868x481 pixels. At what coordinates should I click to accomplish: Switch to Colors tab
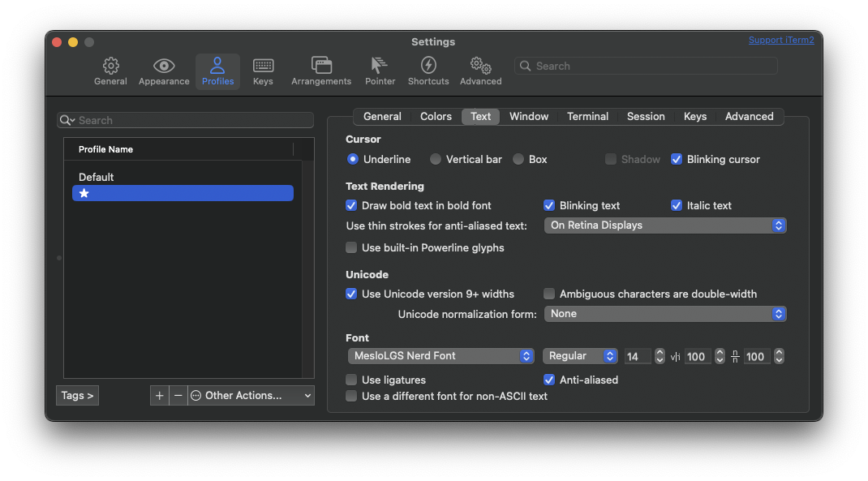[436, 116]
